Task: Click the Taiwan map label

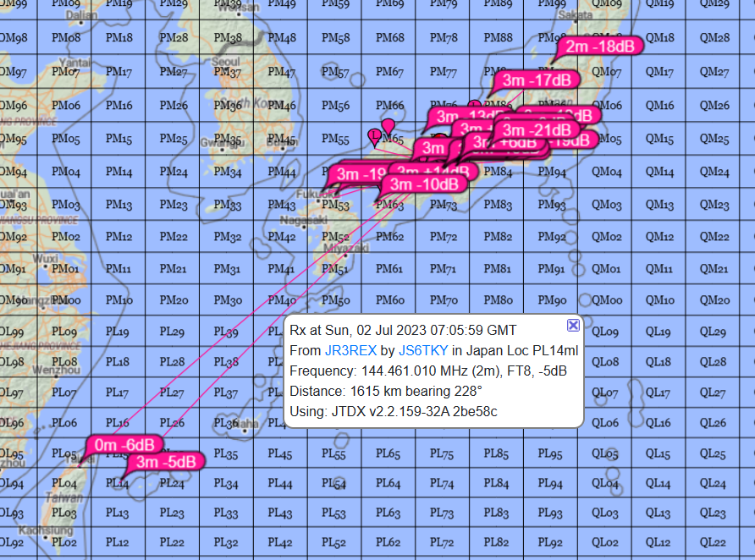Action: pos(64,497)
